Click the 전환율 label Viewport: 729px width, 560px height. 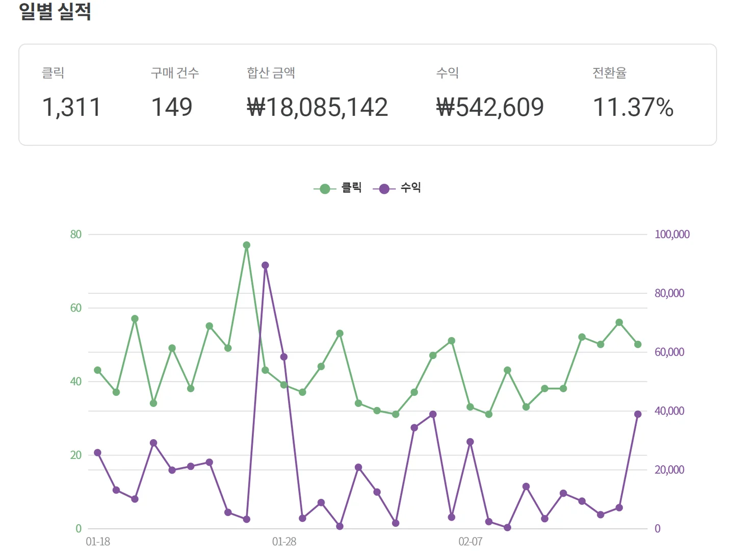609,73
